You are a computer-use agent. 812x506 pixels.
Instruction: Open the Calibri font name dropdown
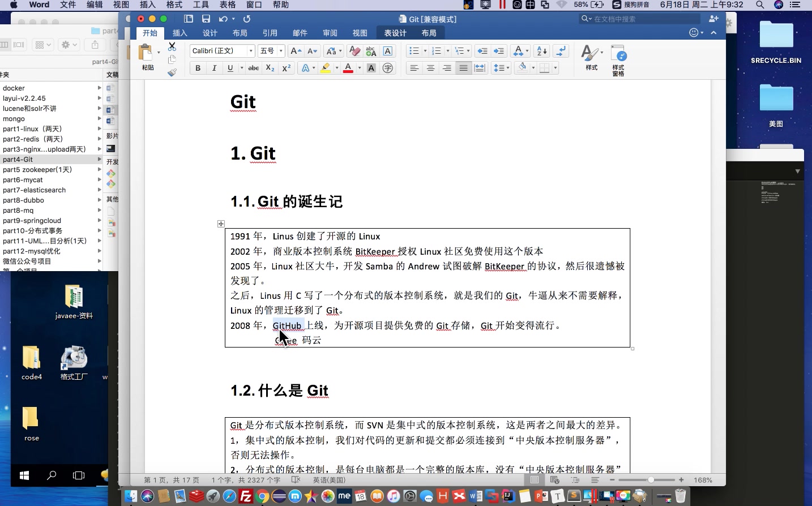(251, 51)
